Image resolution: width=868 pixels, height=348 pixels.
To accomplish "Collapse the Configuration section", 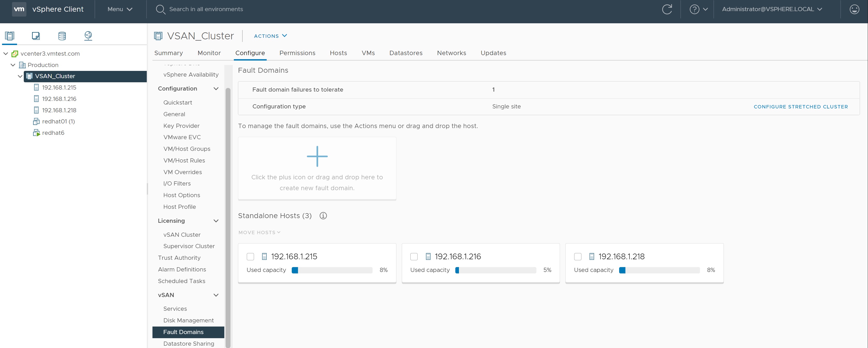I will tap(216, 89).
